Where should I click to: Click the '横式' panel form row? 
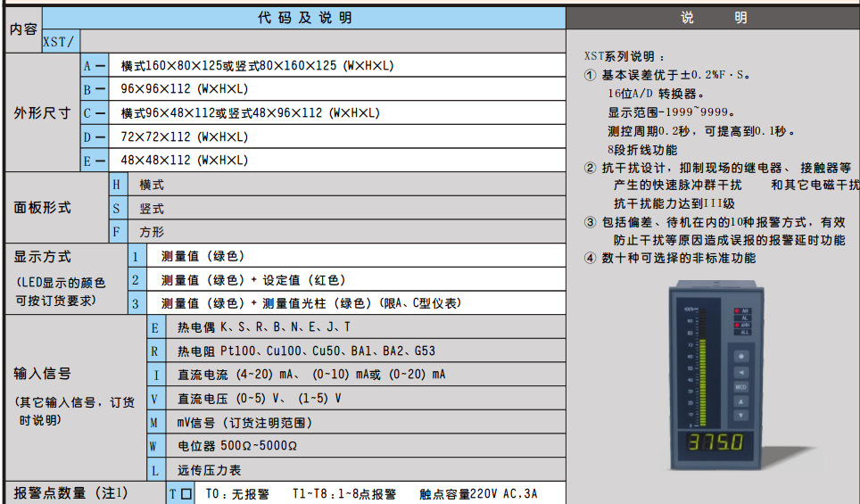pos(347,185)
